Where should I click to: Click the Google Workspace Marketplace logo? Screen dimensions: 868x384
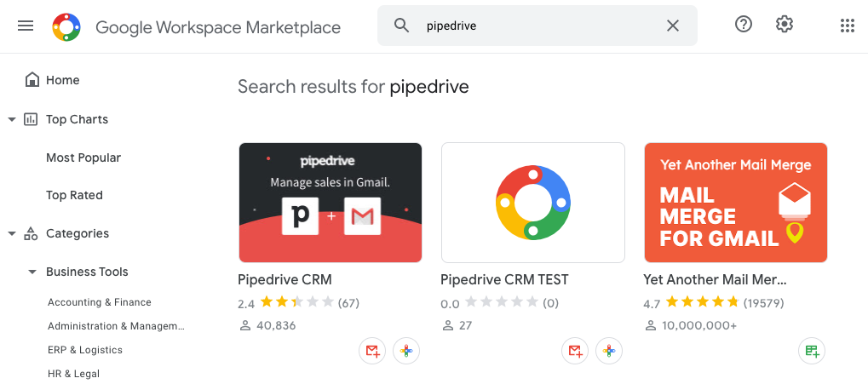66,26
